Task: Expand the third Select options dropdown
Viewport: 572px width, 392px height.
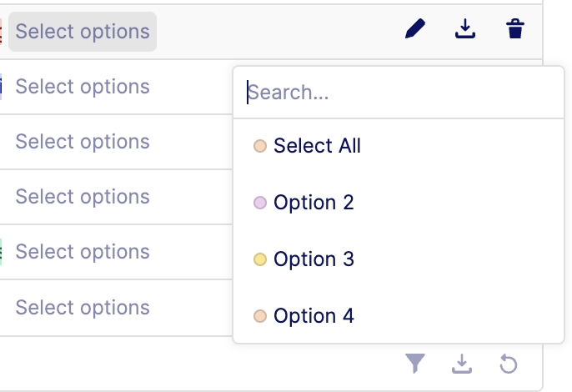Action: click(x=83, y=142)
